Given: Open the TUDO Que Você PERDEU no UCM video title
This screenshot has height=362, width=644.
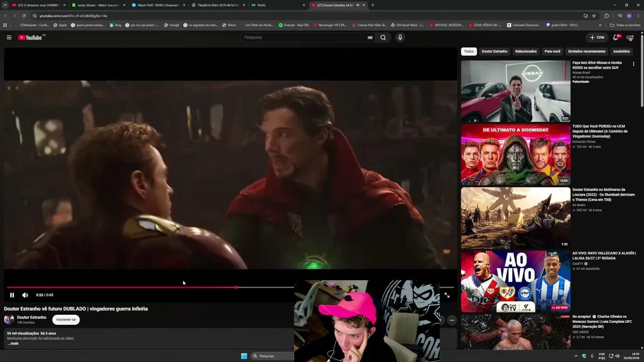Looking at the screenshot, I should pyautogui.click(x=600, y=131).
